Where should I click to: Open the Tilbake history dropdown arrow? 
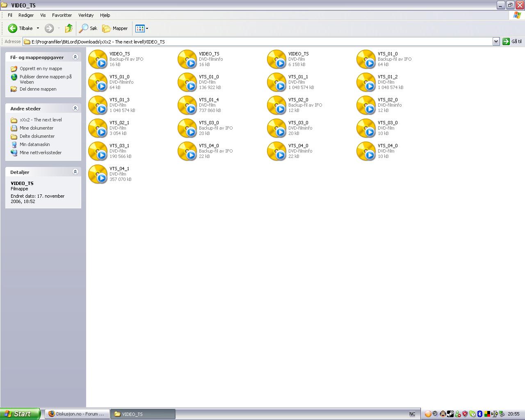pyautogui.click(x=38, y=28)
